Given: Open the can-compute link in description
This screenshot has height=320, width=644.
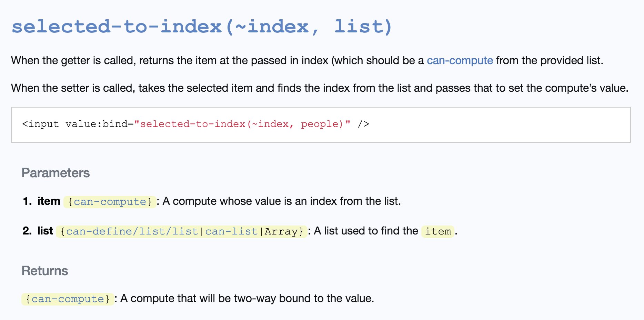Looking at the screenshot, I should click(x=460, y=60).
